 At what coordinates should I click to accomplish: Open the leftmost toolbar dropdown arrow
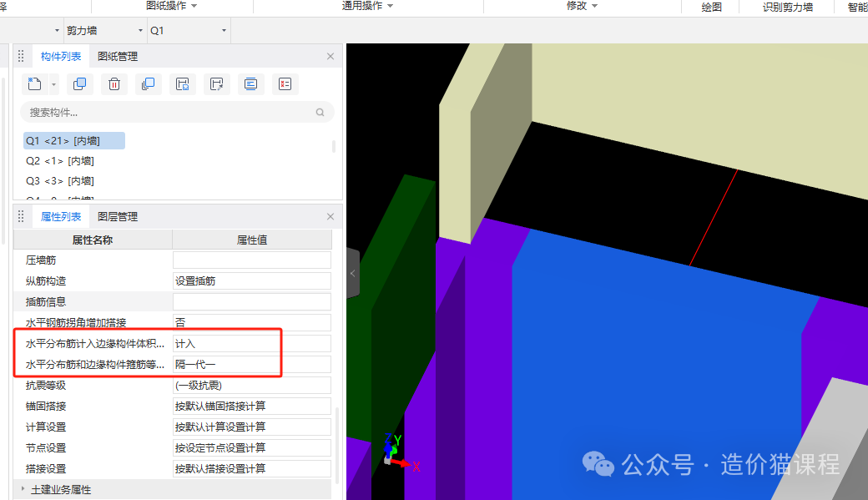[57, 30]
